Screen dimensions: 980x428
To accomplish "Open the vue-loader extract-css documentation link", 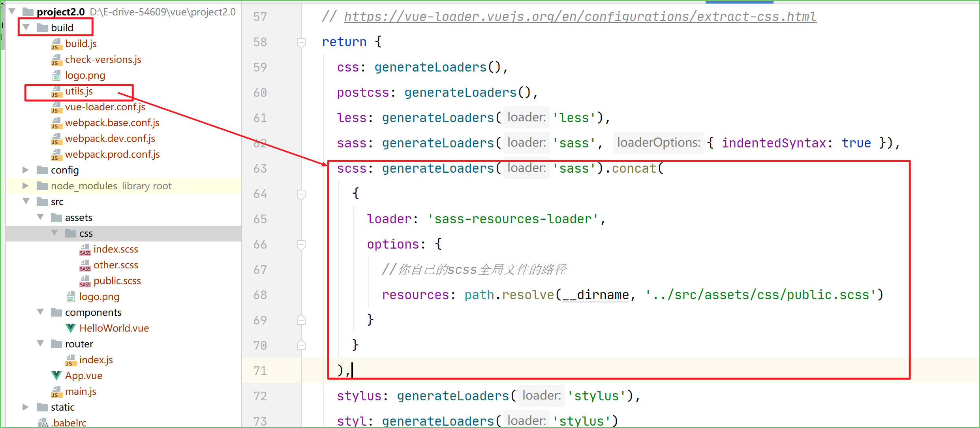I will pos(580,17).
